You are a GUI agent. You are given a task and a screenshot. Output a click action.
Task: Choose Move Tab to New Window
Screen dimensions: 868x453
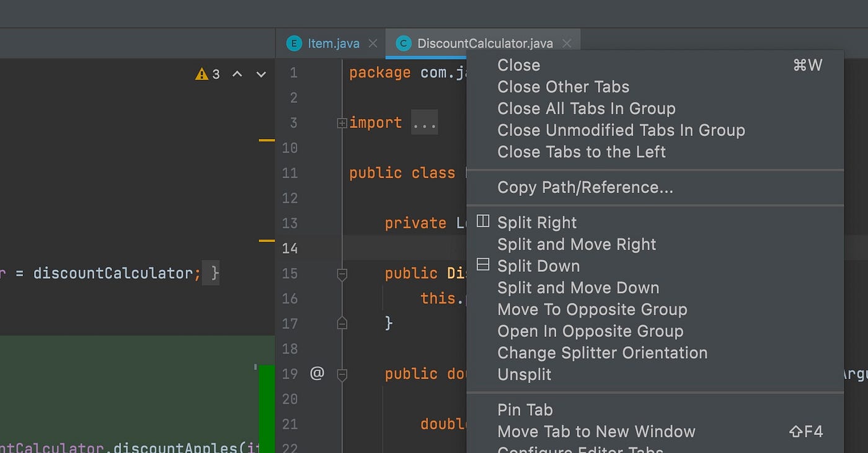[596, 432]
